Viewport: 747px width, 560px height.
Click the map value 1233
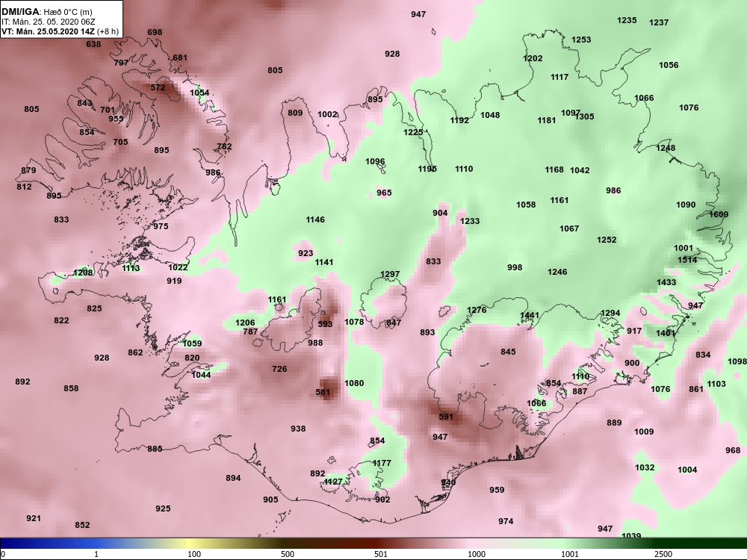coord(470,221)
